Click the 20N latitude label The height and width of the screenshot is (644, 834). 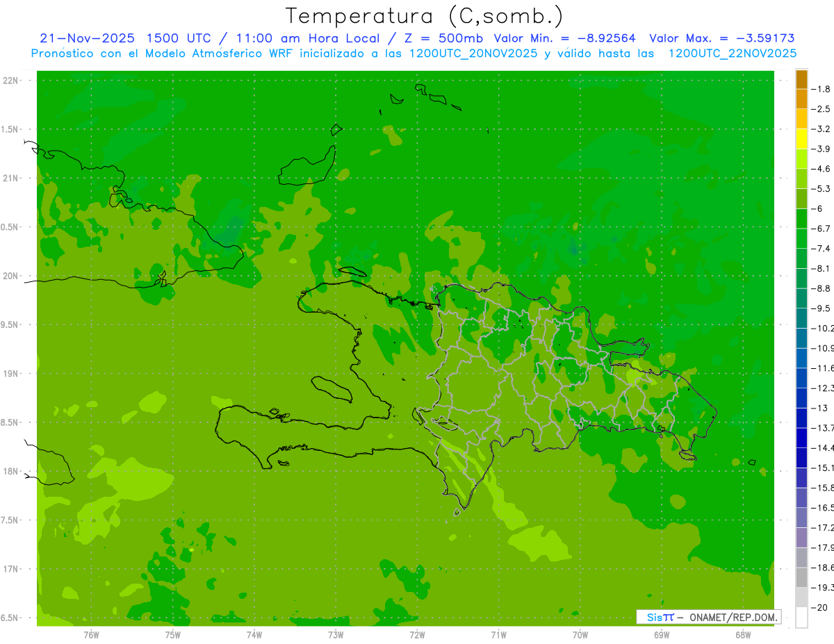(x=10, y=276)
